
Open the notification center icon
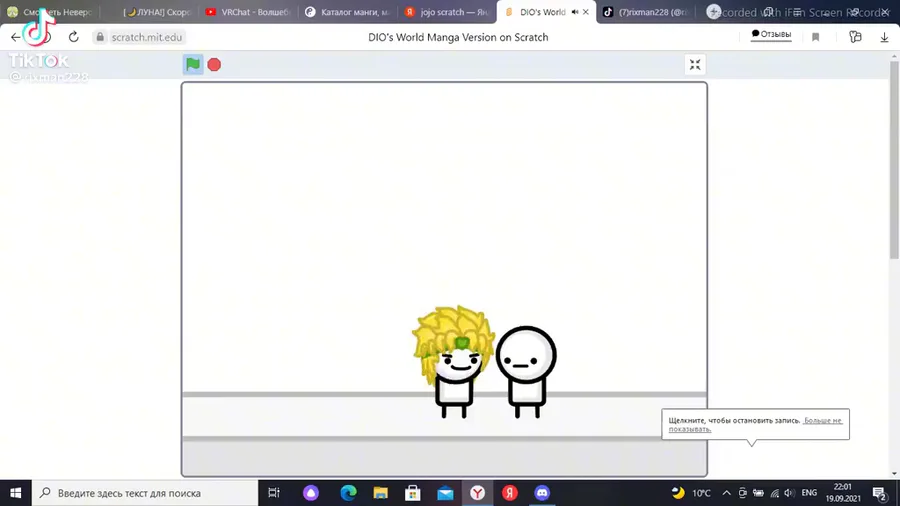879,493
